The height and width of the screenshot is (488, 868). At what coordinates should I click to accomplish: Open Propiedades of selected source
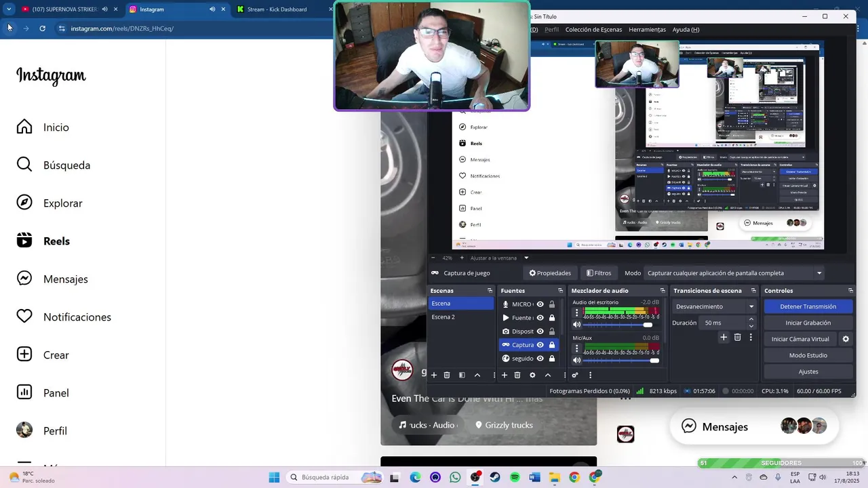tap(550, 273)
